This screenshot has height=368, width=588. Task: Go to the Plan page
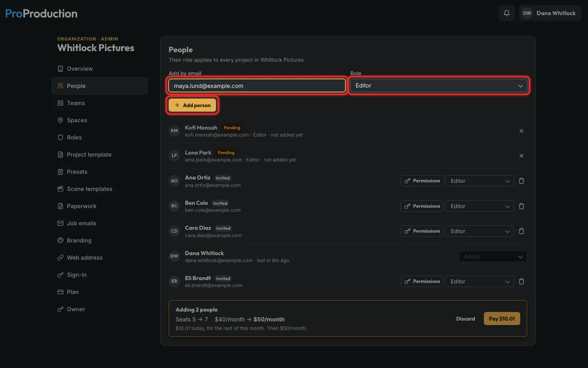tap(100, 292)
